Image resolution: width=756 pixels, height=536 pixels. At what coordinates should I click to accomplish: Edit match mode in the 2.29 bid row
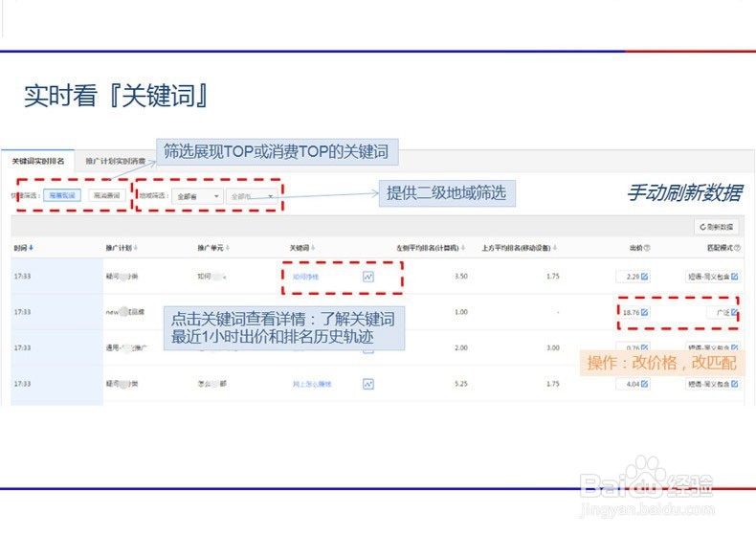[734, 277]
